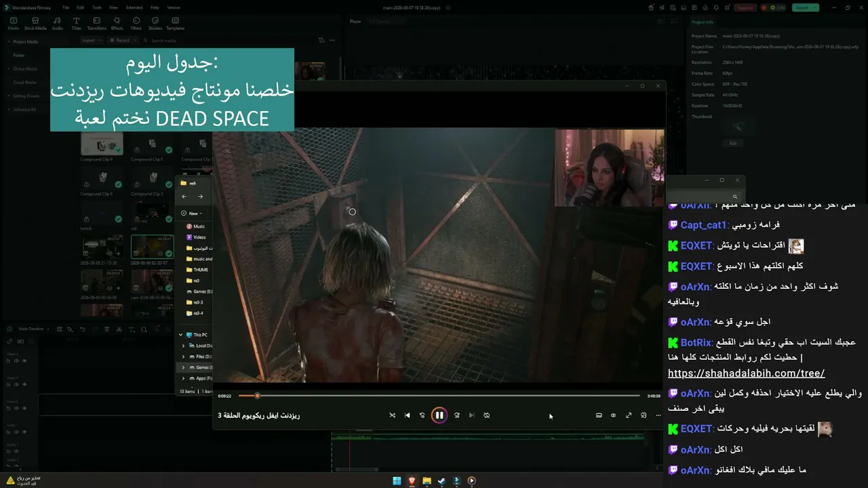Mute the Video 1 track
868x488 pixels.
(17, 431)
